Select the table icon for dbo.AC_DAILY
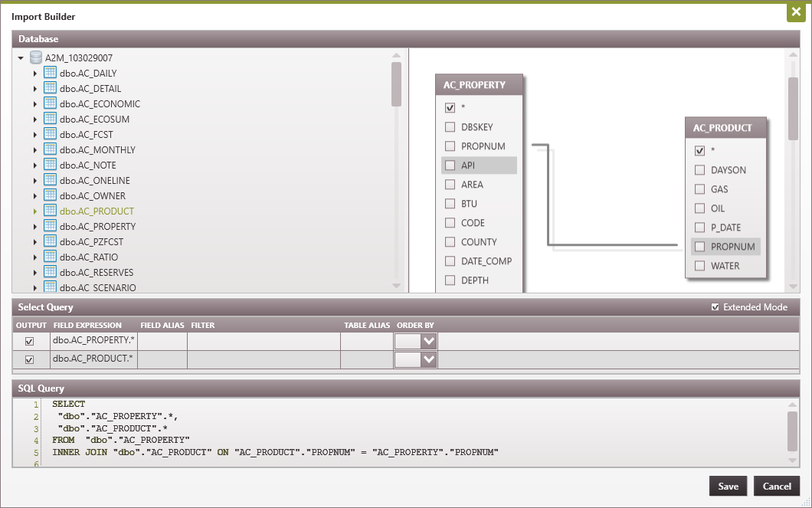 (x=49, y=73)
